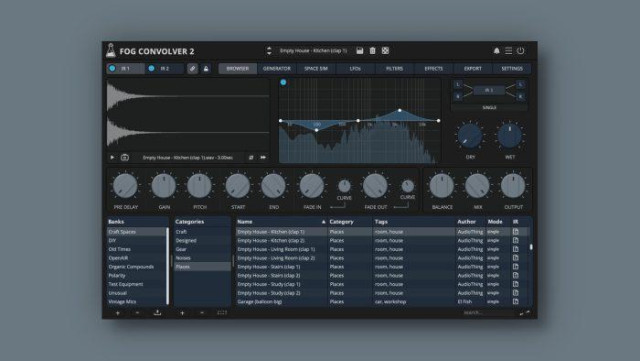The height and width of the screenshot is (361, 640).
Task: Save the current preset with floppy icon
Action: 360,51
